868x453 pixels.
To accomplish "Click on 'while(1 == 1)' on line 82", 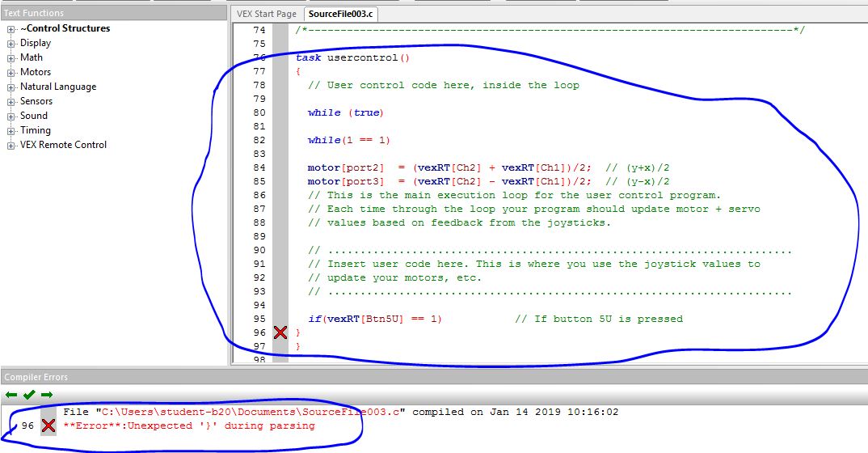I will 349,140.
